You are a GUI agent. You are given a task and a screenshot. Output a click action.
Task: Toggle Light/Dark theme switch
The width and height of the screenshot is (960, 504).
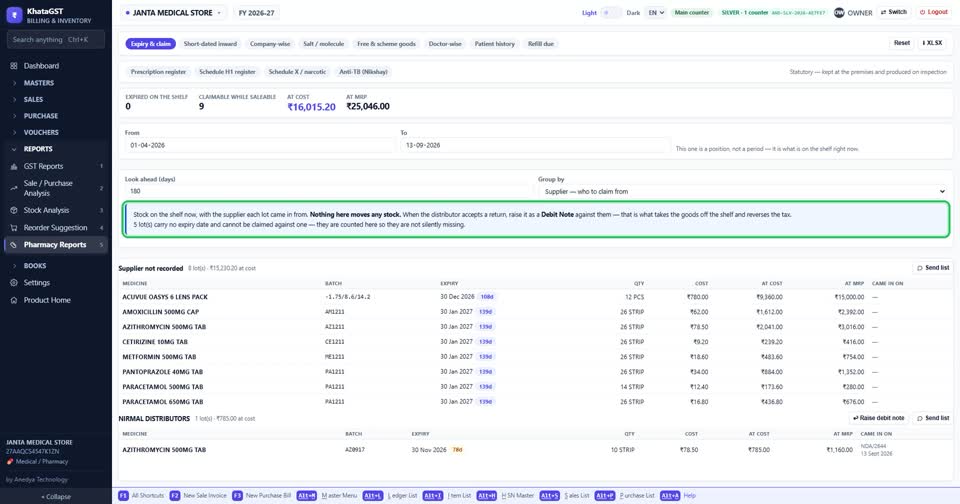611,12
